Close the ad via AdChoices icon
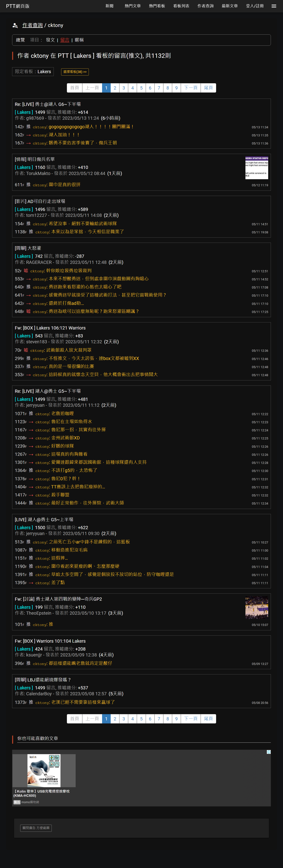283x868 pixels. 269,752
